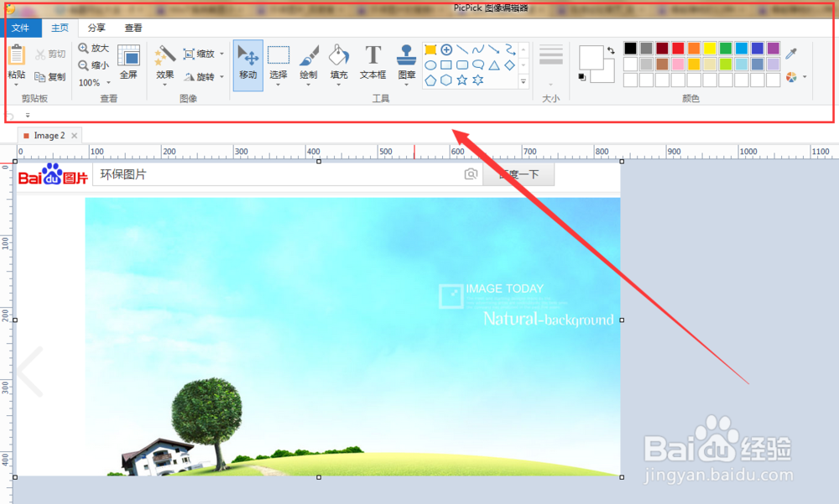This screenshot has width=839, height=504.
Task: Swap foreground and background colors
Action: point(611,50)
